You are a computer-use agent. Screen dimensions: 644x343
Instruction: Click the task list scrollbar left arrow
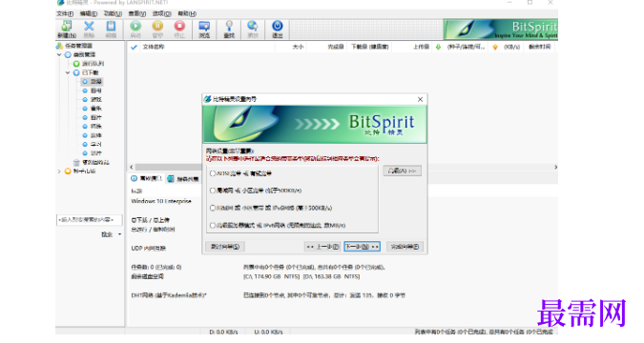[x=132, y=167]
